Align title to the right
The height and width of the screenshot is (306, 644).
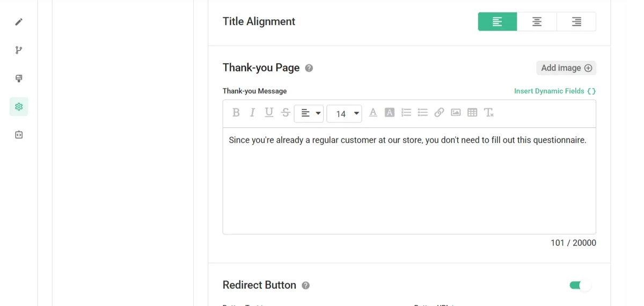[x=576, y=21]
